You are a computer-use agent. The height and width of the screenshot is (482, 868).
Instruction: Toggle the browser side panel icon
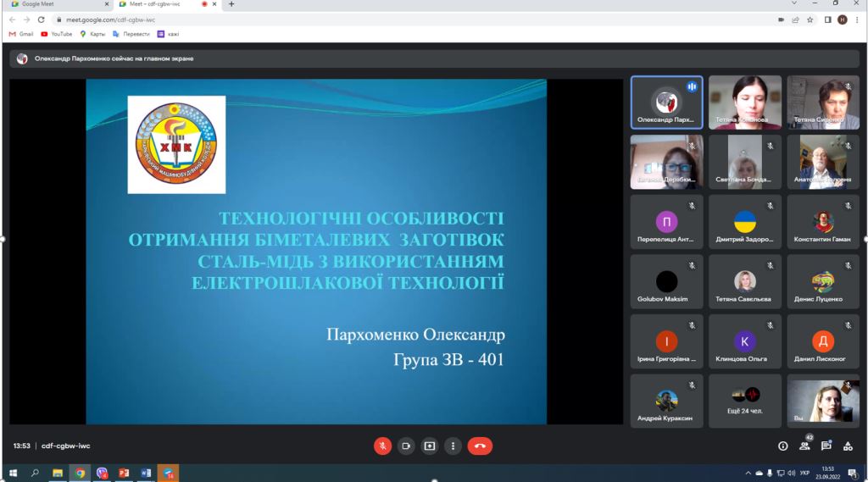[x=828, y=19]
